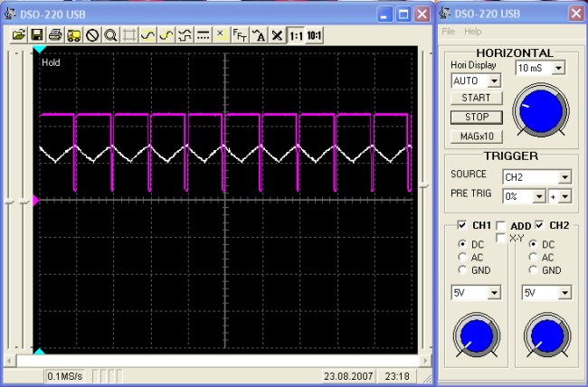Click the MAGx10 magnify button
Image resolution: width=588 pixels, height=387 pixels.
pyautogui.click(x=476, y=136)
